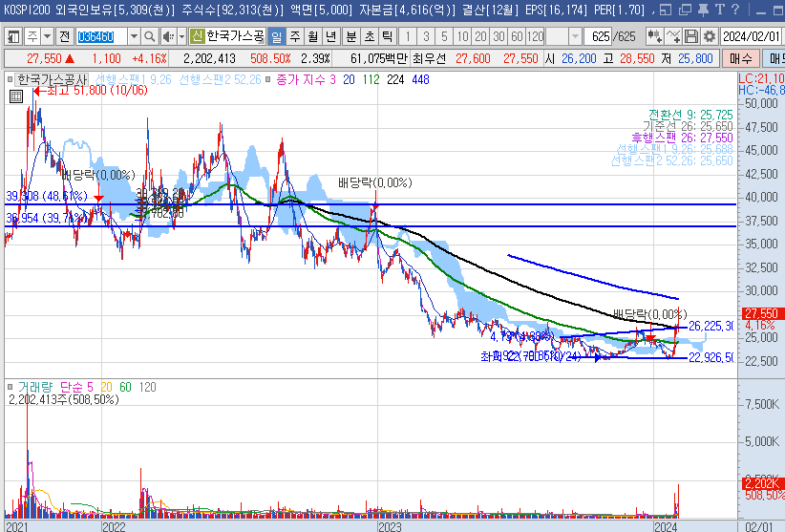Select interval 120 button

coord(535,36)
